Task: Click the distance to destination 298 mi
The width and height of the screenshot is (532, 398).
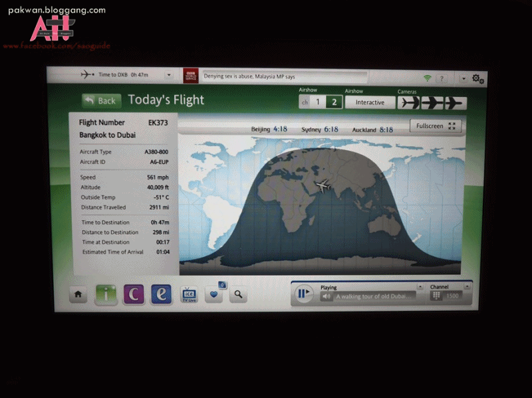Action: pyautogui.click(x=161, y=233)
